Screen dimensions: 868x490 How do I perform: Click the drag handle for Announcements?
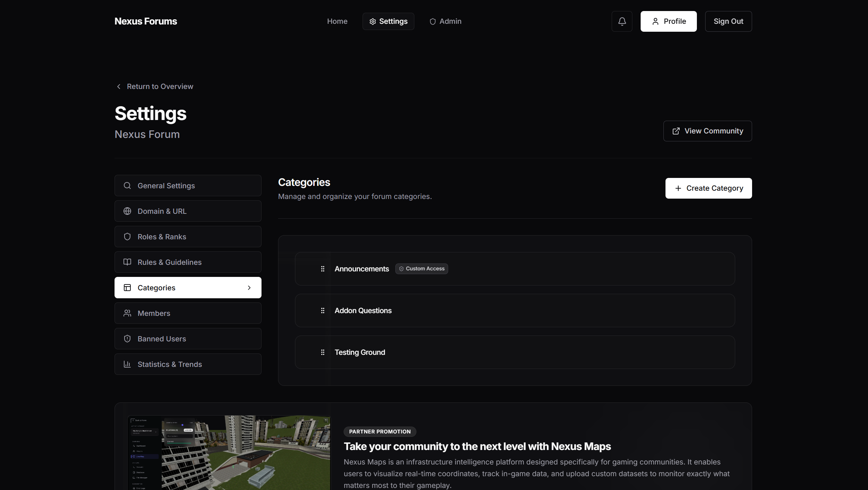pyautogui.click(x=323, y=269)
